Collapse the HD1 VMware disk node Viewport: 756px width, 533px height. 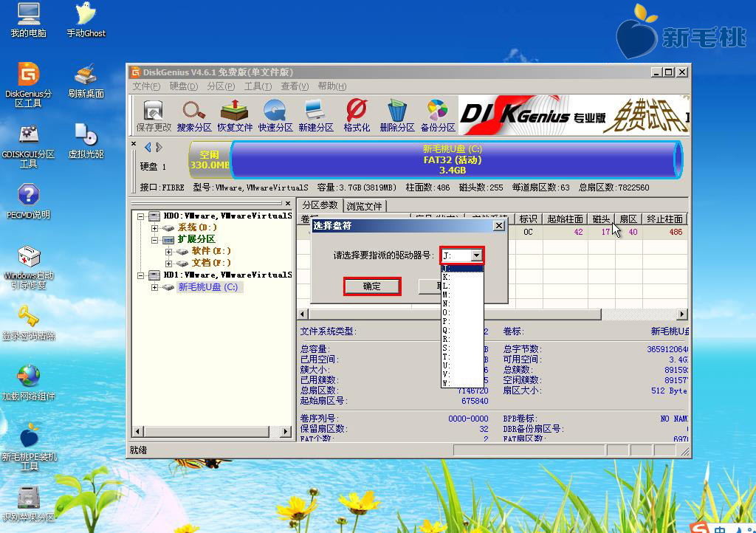(x=141, y=275)
